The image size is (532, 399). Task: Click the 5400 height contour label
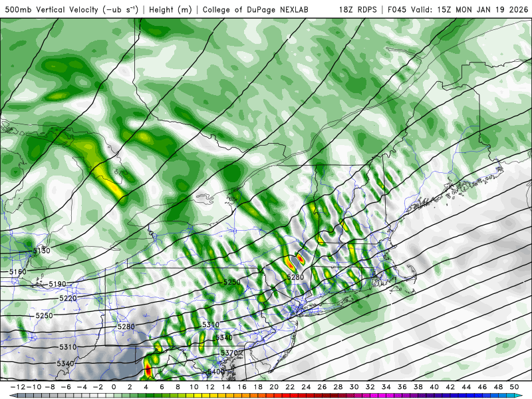[215, 372]
